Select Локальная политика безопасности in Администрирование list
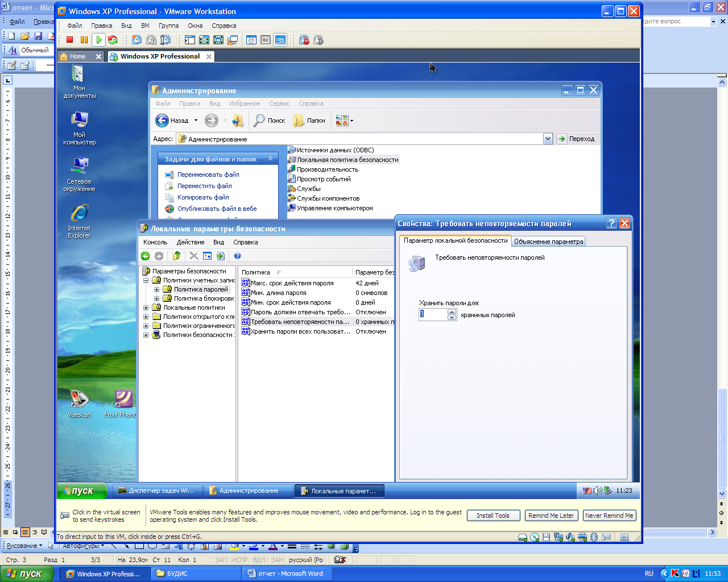The height and width of the screenshot is (582, 728). click(344, 160)
